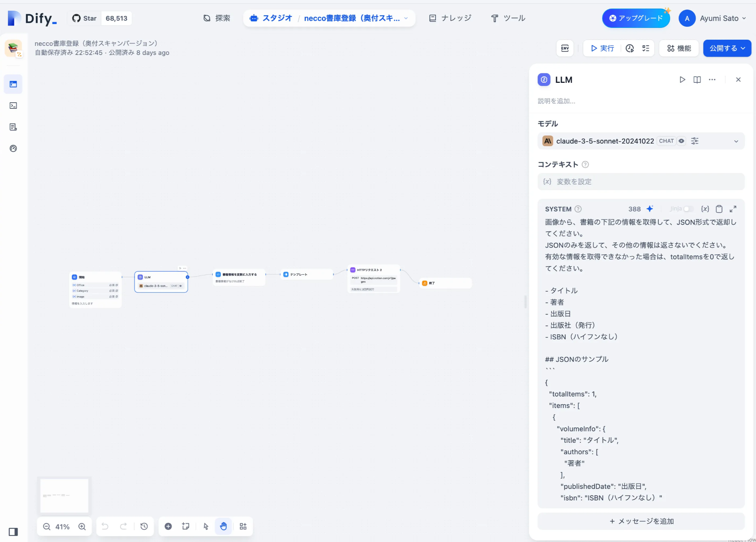Click the メッセージを追加 button
Viewport: 756px width, 542px height.
click(x=641, y=521)
